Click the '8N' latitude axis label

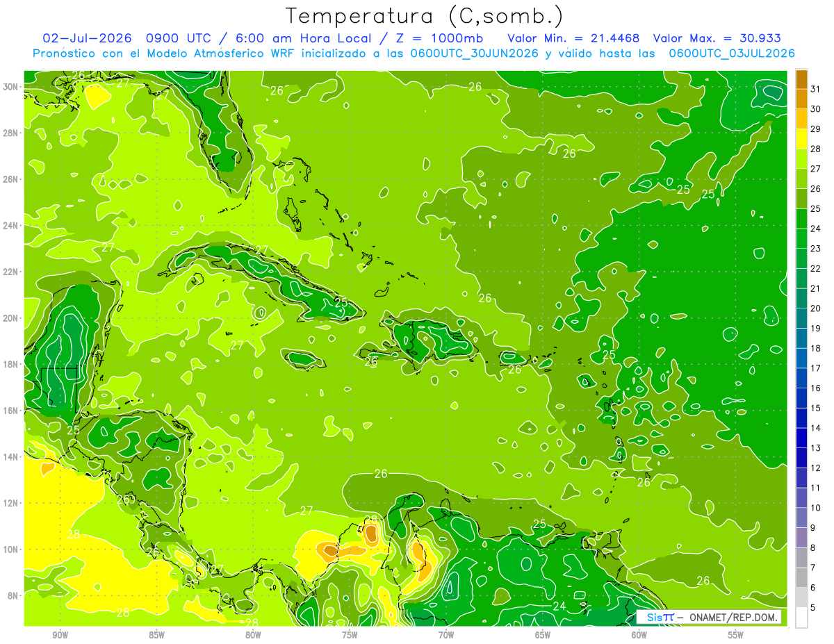pos(14,595)
